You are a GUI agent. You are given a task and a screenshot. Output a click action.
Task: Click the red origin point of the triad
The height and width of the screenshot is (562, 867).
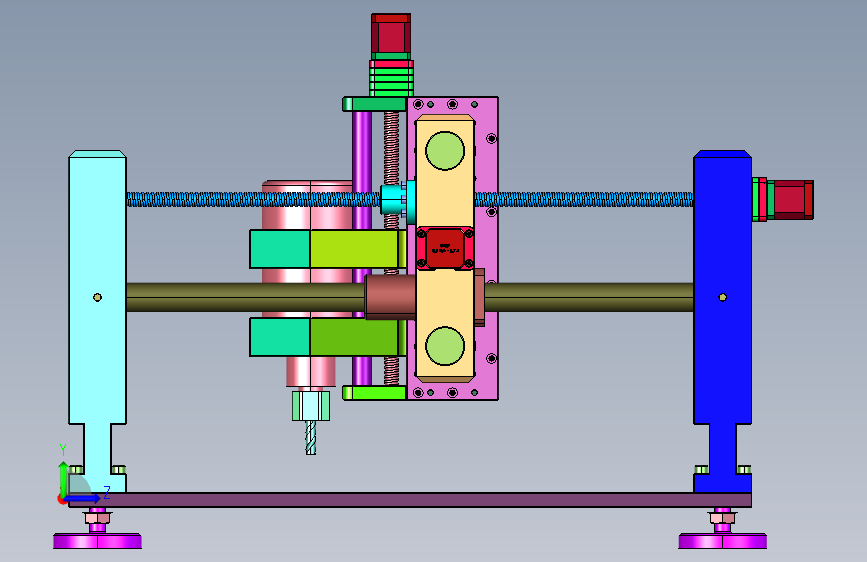pos(61,499)
